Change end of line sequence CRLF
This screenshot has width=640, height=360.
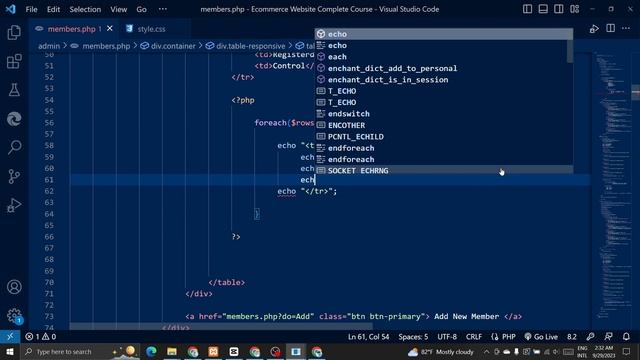(474, 337)
